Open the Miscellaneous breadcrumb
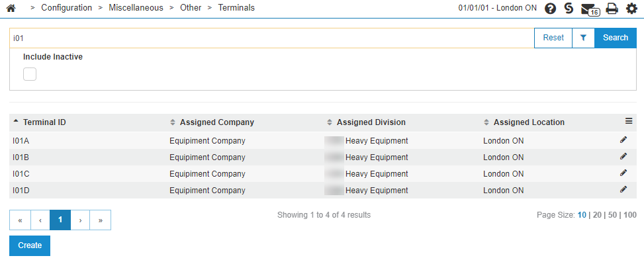Screen dimensions: 644x262 pos(136,8)
